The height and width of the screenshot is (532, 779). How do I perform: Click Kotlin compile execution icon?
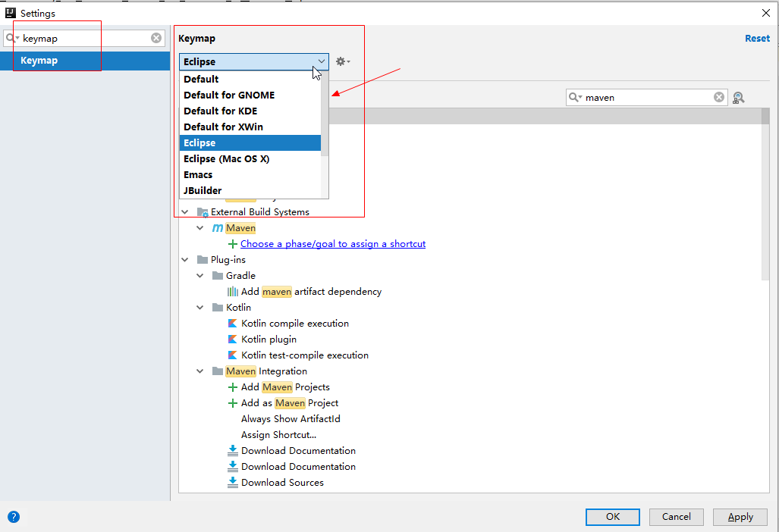[x=233, y=324]
